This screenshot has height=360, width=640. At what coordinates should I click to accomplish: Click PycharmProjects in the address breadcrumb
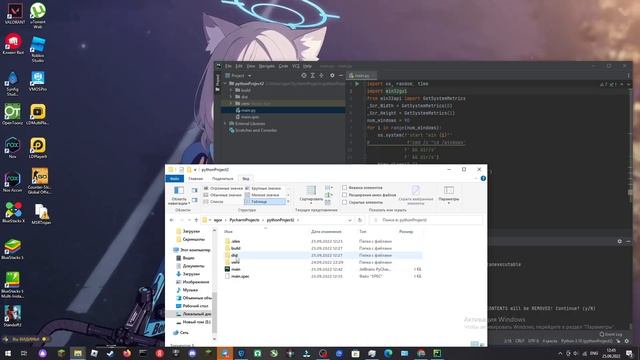(x=244, y=220)
